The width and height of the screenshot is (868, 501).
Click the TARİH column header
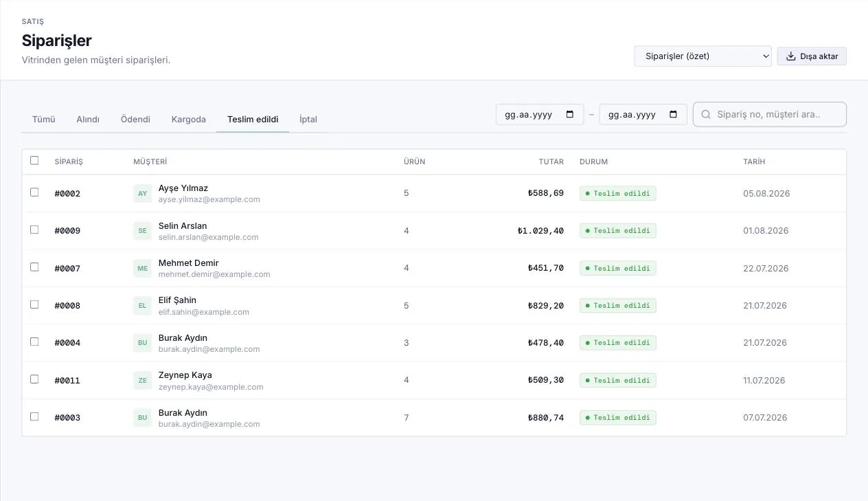(x=754, y=162)
